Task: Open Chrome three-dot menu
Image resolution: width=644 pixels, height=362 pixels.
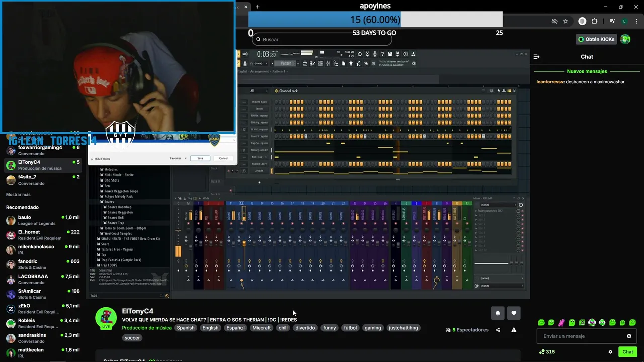Action: 636,21
